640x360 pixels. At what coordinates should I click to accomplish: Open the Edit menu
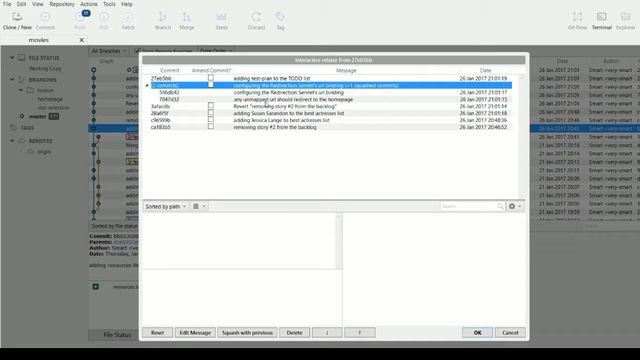point(21,4)
